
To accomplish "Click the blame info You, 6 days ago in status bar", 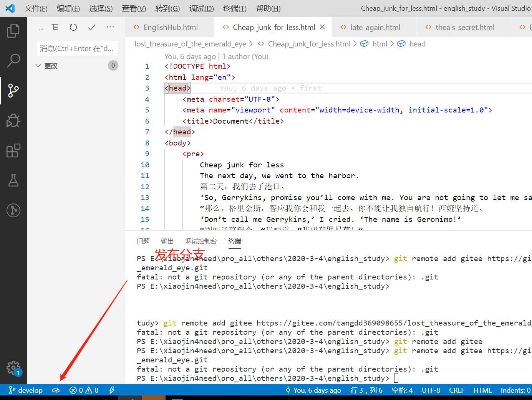I will point(313,390).
